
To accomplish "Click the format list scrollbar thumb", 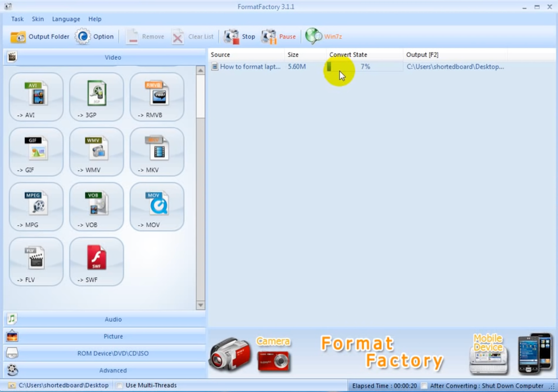I will coord(201,96).
